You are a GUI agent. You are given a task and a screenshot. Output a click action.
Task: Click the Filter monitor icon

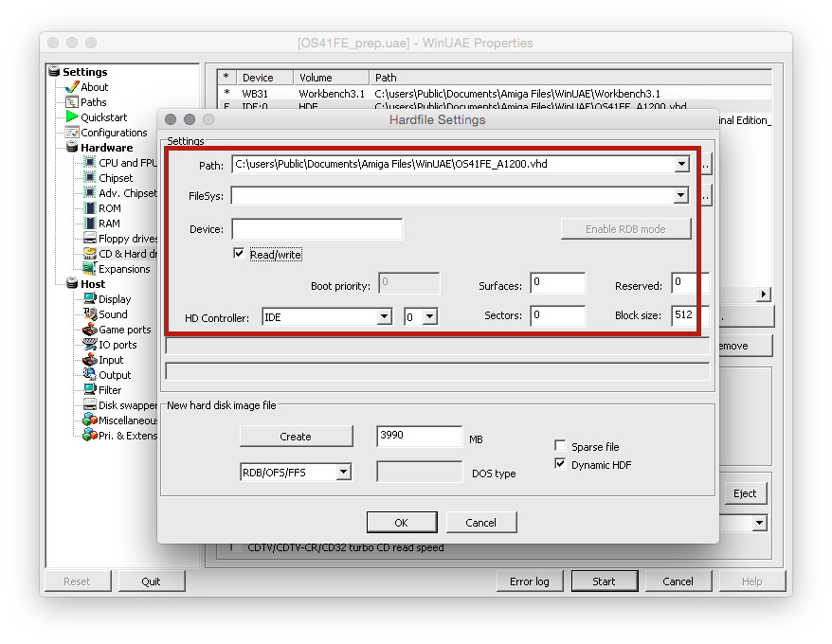pyautogui.click(x=90, y=390)
